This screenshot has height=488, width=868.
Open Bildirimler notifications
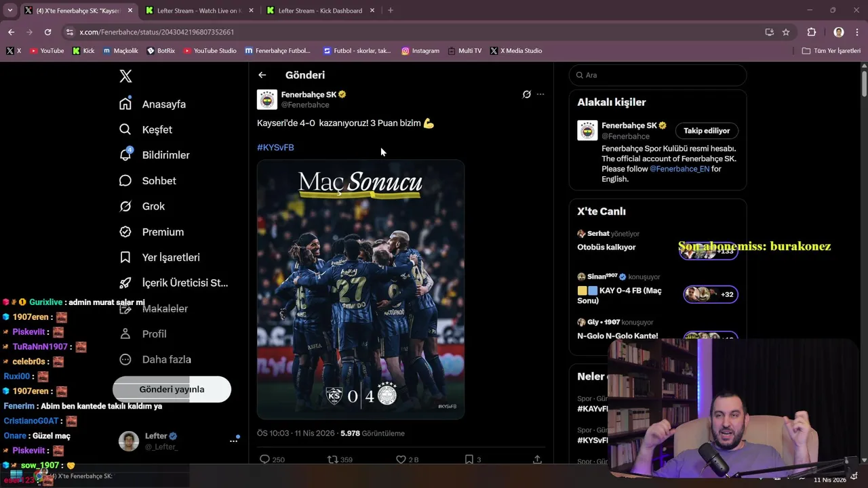coord(155,155)
